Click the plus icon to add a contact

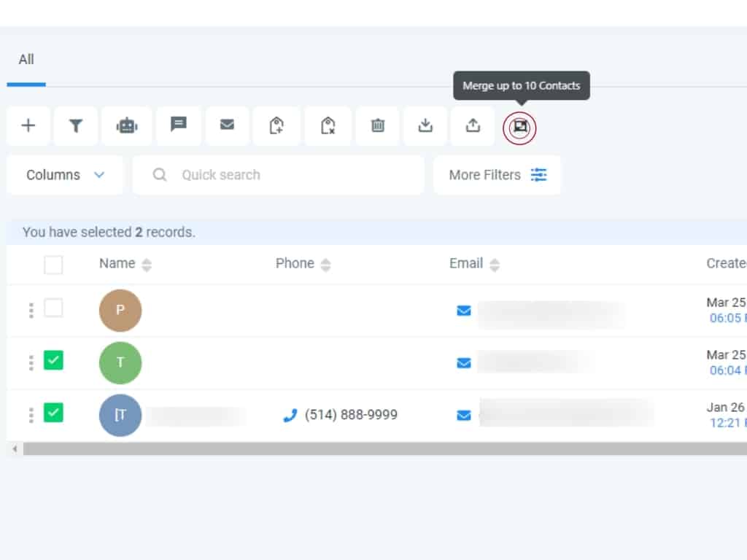[28, 125]
